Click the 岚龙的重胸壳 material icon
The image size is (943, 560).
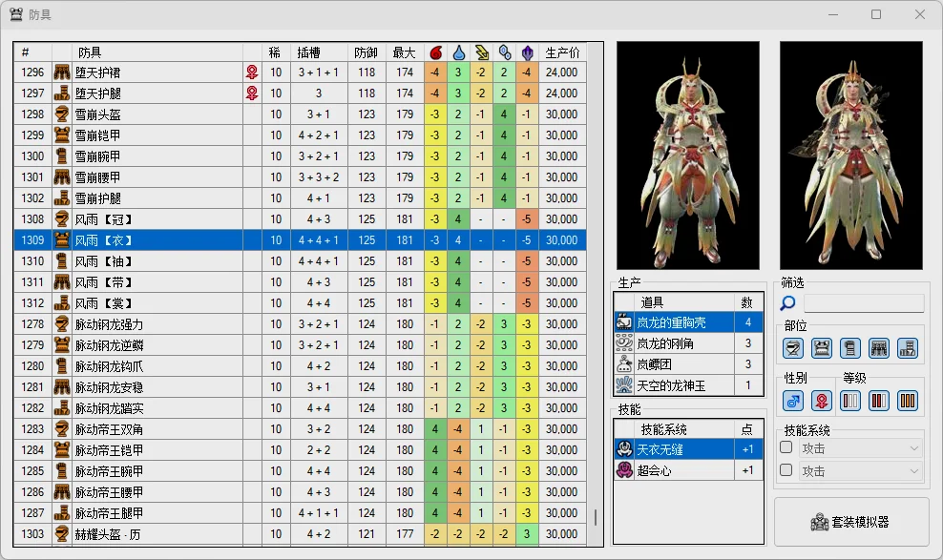(624, 322)
